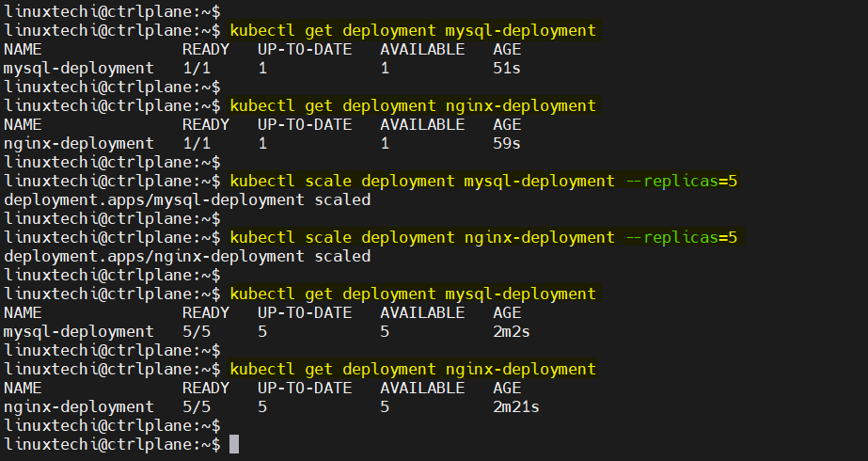The height and width of the screenshot is (461, 868).
Task: Click nginx-deployment name in the row aged 59s
Action: 79,144
